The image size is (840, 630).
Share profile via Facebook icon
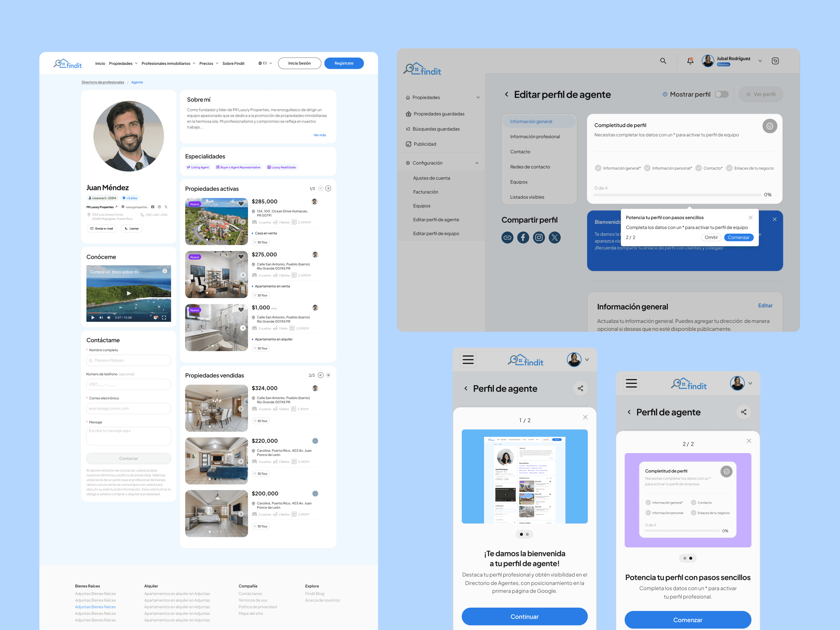coord(523,238)
